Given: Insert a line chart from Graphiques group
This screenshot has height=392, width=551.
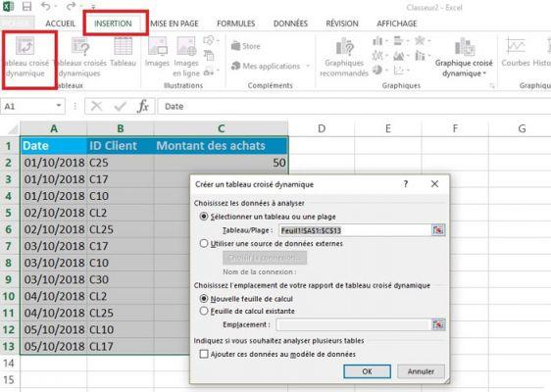Looking at the screenshot, I should tap(377, 55).
